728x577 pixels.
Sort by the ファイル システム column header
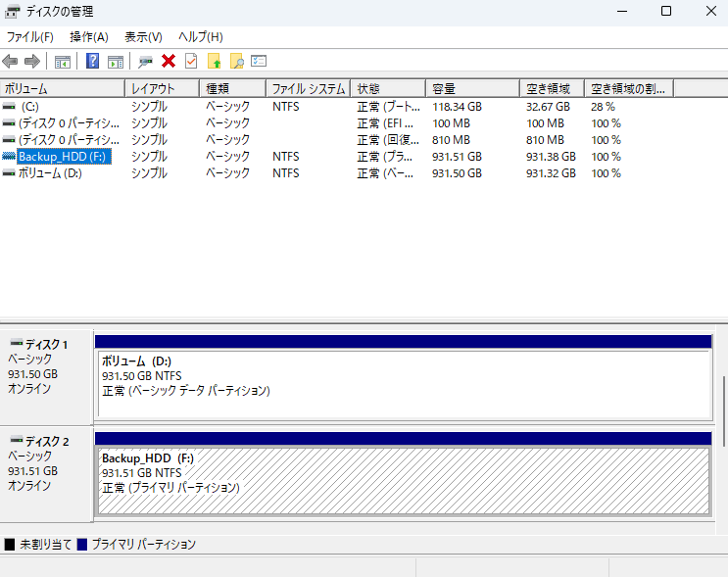308,88
